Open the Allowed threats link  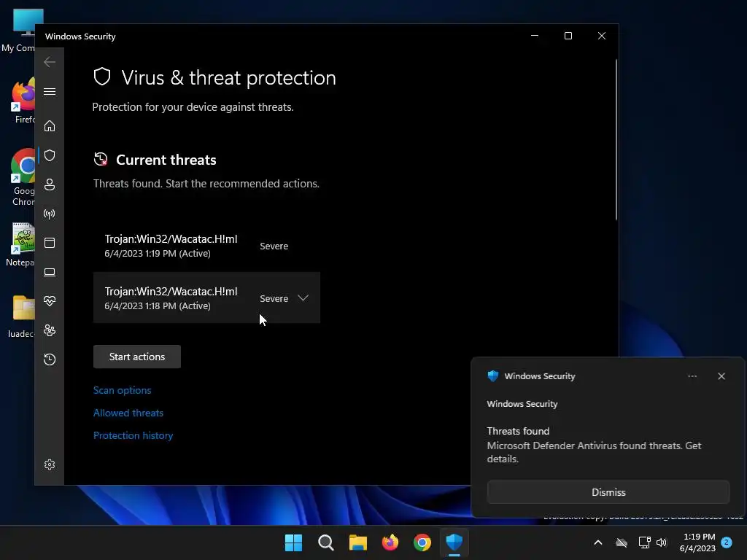[x=128, y=413]
